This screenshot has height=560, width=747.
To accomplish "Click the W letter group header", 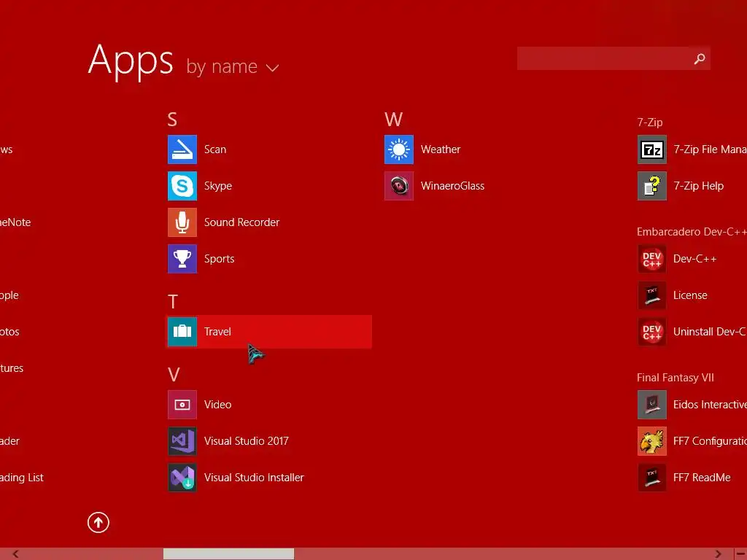I will point(393,119).
